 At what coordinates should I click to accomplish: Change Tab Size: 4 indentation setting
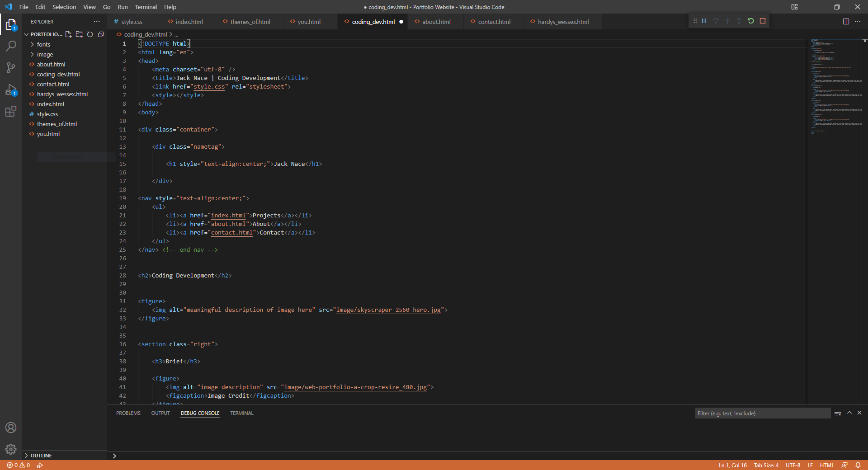[766, 465]
